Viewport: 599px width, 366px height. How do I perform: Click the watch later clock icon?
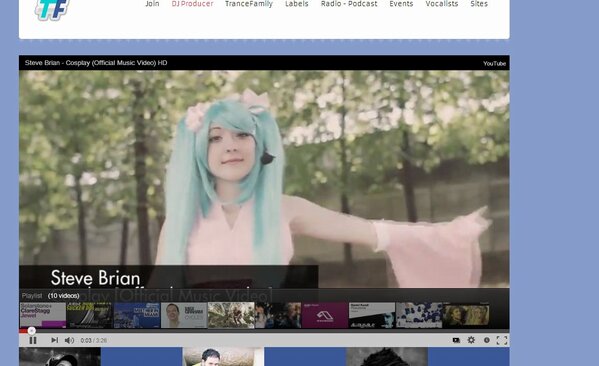[487, 340]
